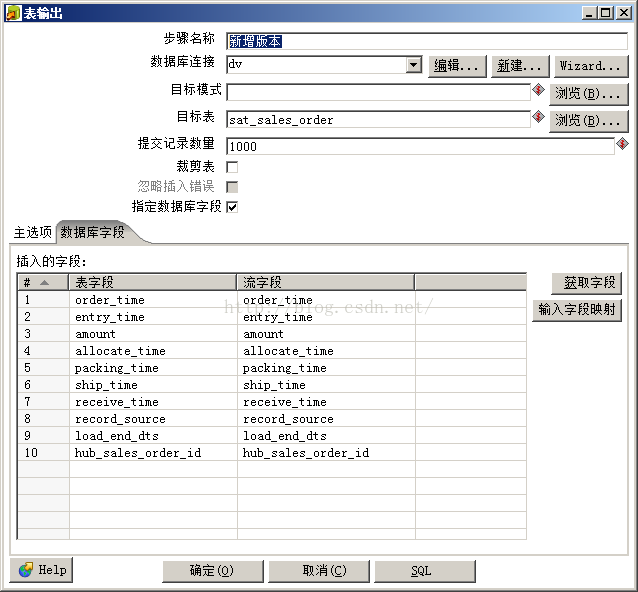Viewport: 638px width, 592px height.
Task: Click the variable icon beside 提交记录数量 field
Action: pyautogui.click(x=622, y=144)
